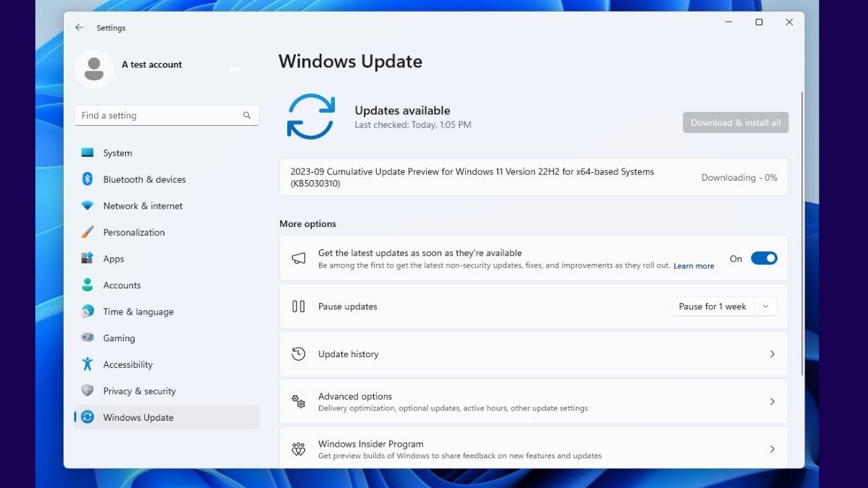The height and width of the screenshot is (488, 868).
Task: Select Time & language category
Action: (166, 312)
